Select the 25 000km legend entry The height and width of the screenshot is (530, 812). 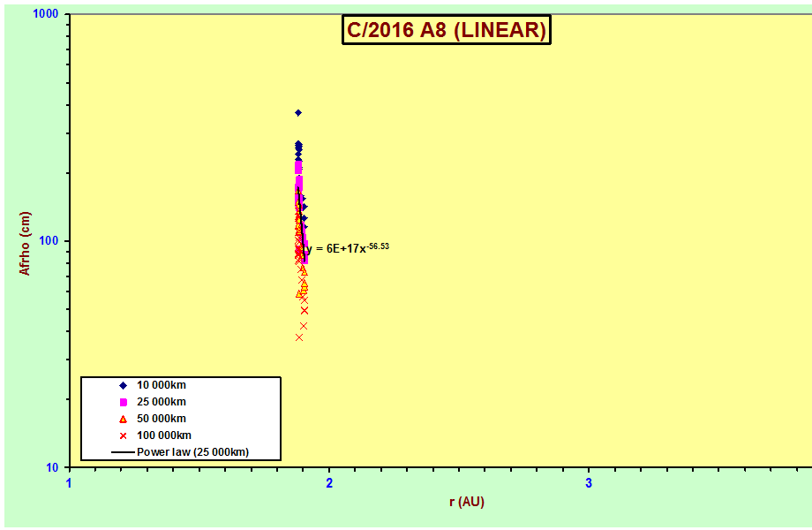point(161,402)
